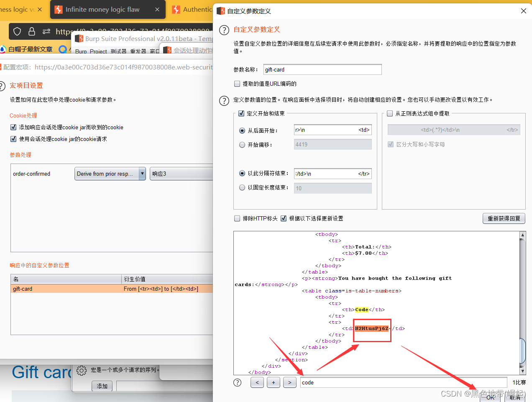Toggle 提取的值是URL编码的 checkbox
The height and width of the screenshot is (402, 532).
click(x=237, y=84)
